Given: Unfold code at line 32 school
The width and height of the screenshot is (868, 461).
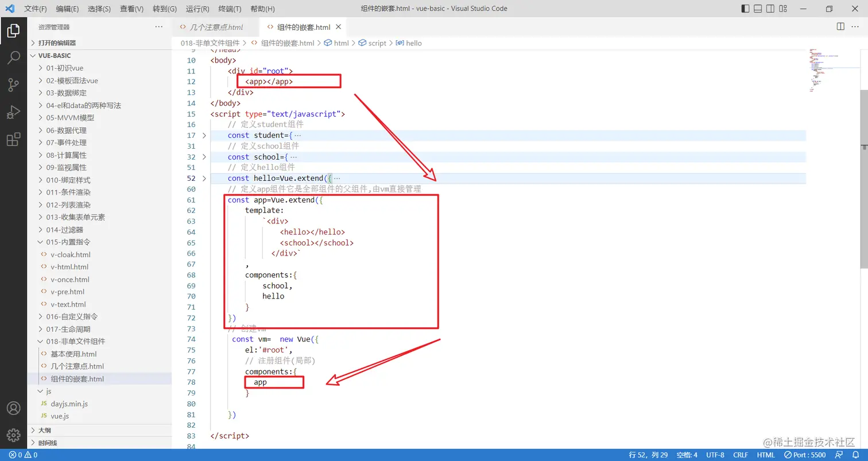Looking at the screenshot, I should [x=204, y=157].
